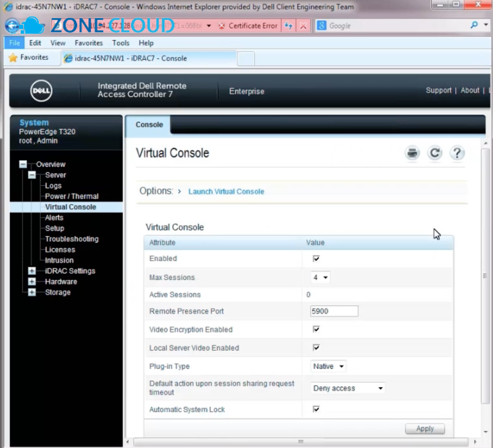Open the Help menu
The image size is (493, 448).
pos(146,43)
